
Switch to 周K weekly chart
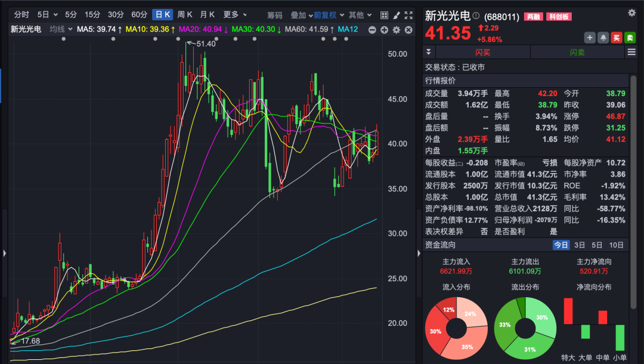click(x=185, y=15)
